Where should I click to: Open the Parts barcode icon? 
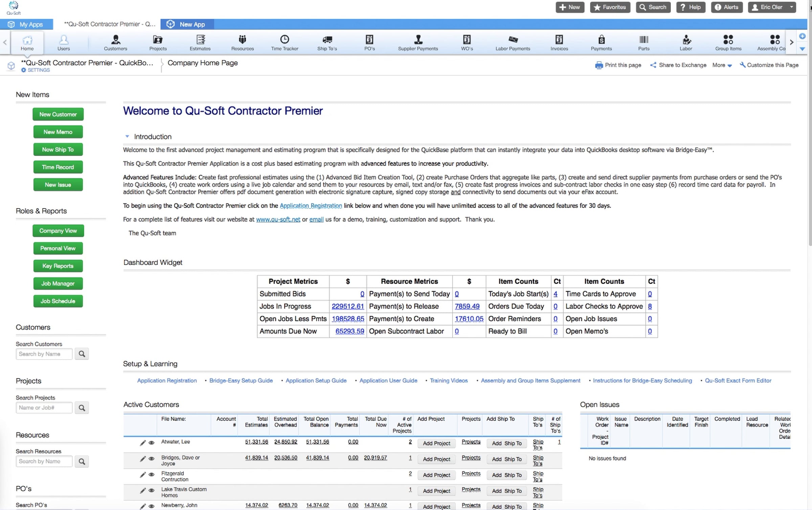(644, 40)
